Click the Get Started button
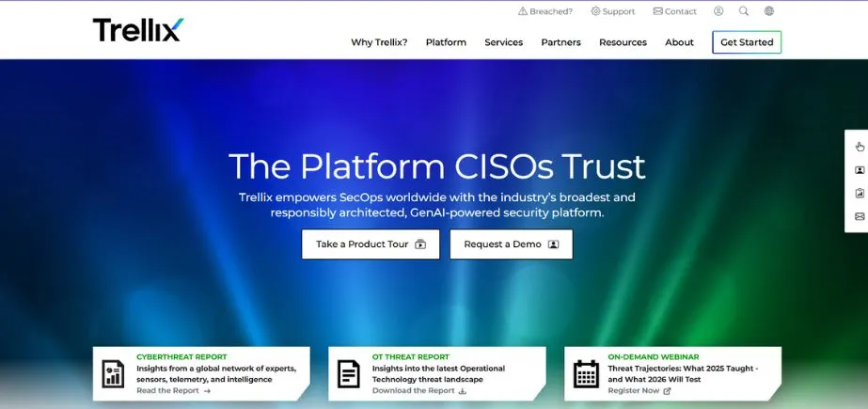Image resolution: width=868 pixels, height=409 pixels. point(747,42)
